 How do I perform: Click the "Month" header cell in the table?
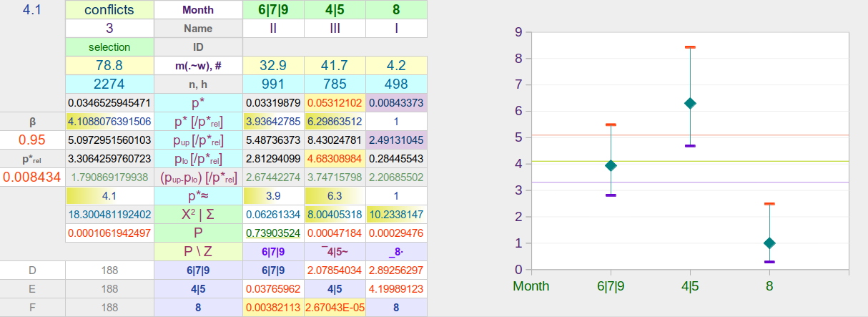(x=198, y=10)
